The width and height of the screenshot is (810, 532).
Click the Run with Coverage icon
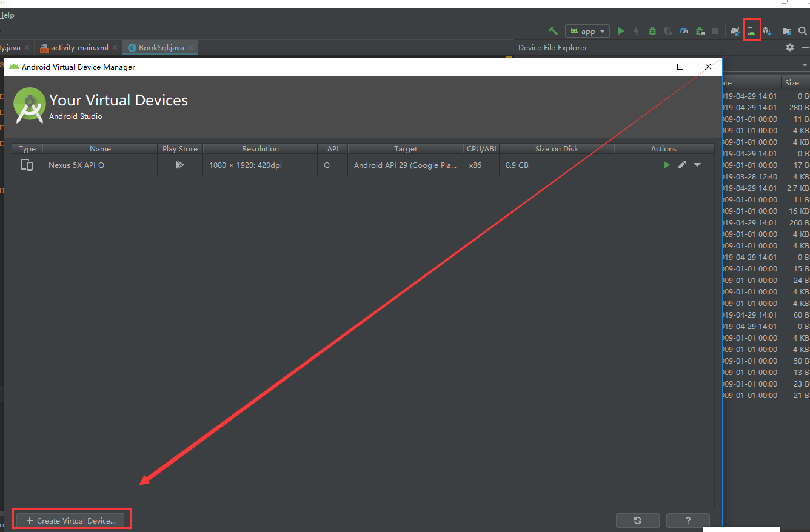pos(668,31)
